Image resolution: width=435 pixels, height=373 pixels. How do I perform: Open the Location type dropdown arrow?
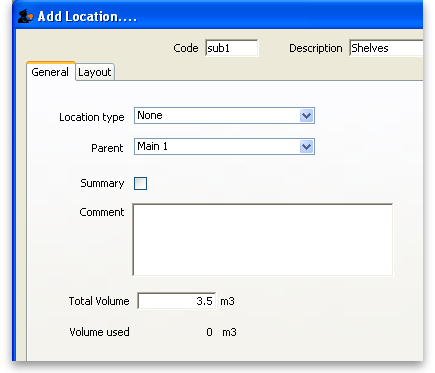coord(306,116)
